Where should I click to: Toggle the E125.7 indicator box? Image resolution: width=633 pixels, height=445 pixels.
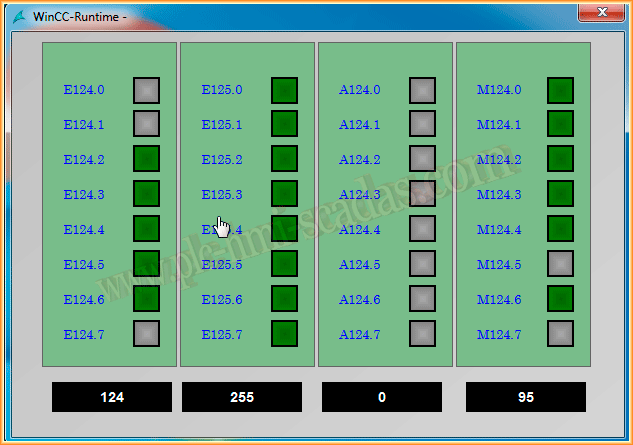pyautogui.click(x=285, y=334)
